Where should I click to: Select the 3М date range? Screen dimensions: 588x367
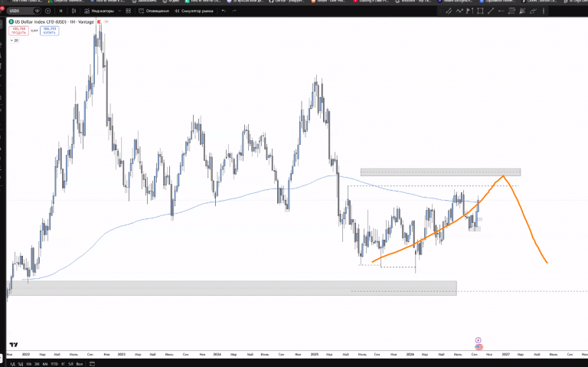[37, 364]
